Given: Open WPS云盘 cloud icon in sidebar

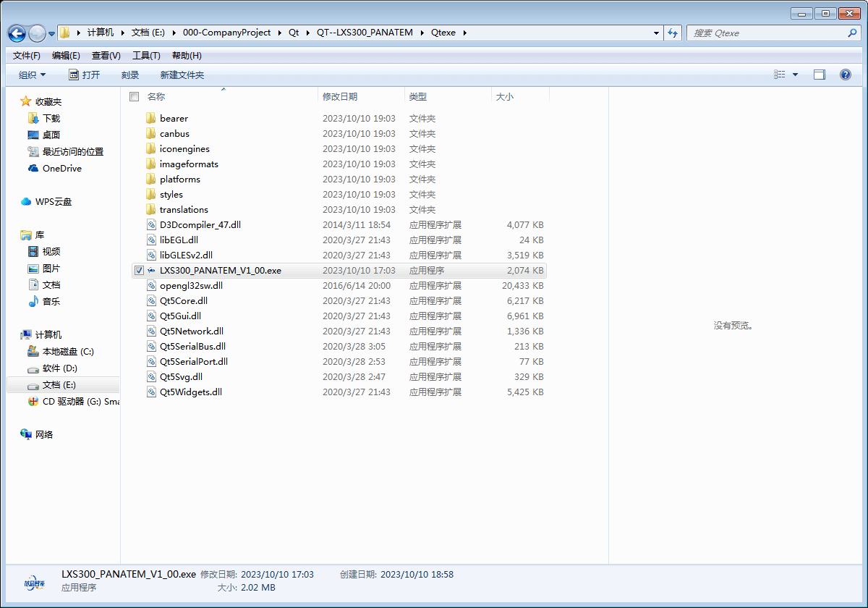Looking at the screenshot, I should [27, 202].
